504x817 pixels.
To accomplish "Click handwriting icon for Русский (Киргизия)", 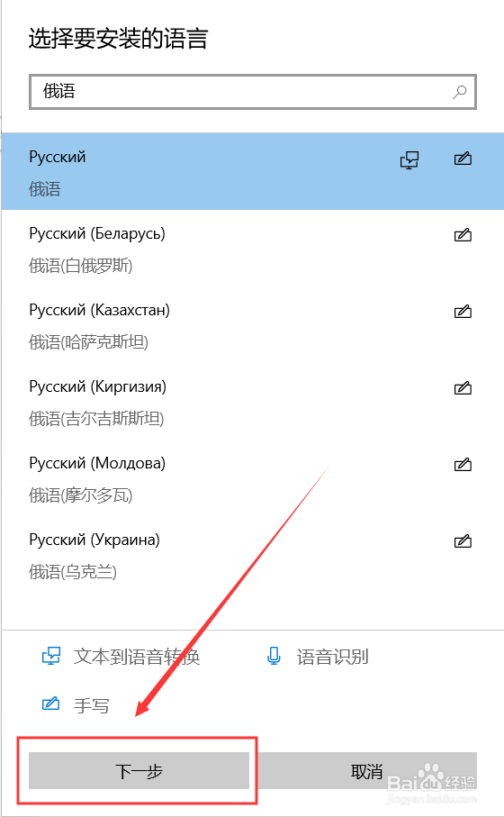I will coord(463,388).
